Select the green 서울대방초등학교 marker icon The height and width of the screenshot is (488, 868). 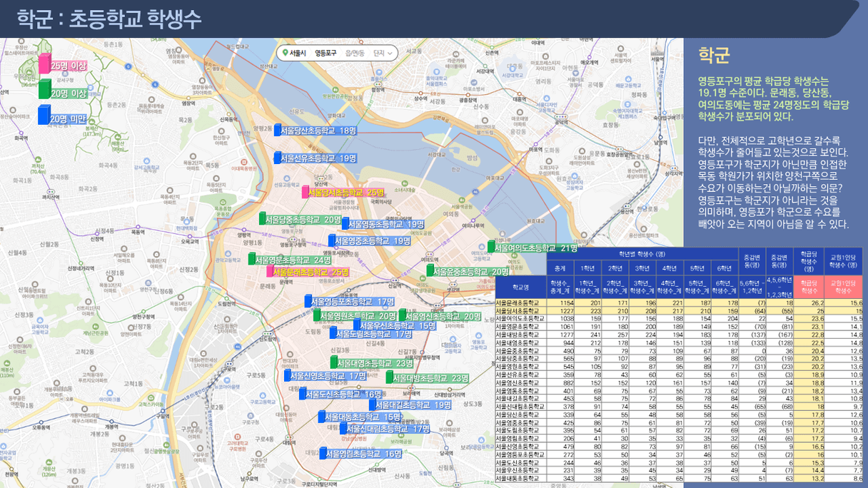tap(390, 377)
